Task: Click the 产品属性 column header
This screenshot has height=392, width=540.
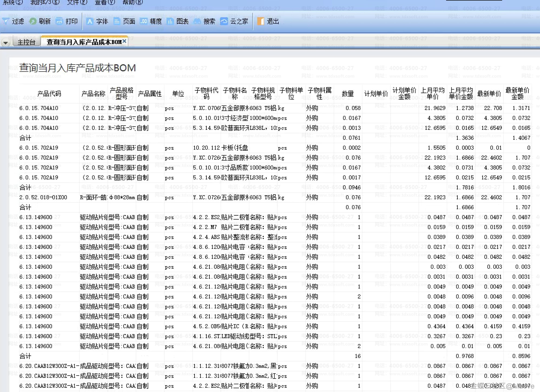Action: click(150, 94)
